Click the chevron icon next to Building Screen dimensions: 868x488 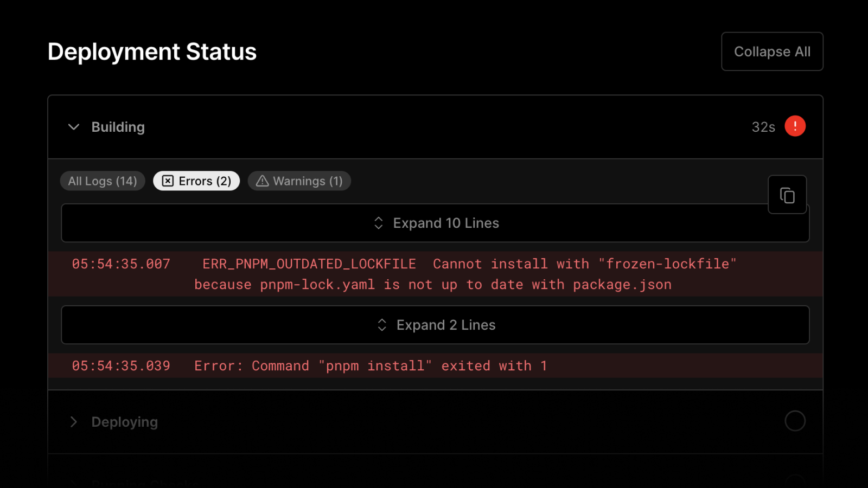(74, 127)
